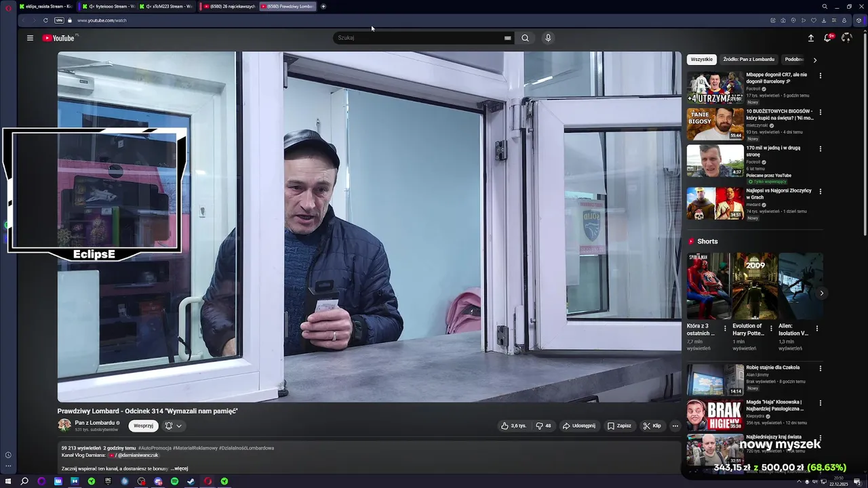This screenshot has width=868, height=488.
Task: Open Mbappe dogonił CR7 video thumbnail
Action: point(715,87)
